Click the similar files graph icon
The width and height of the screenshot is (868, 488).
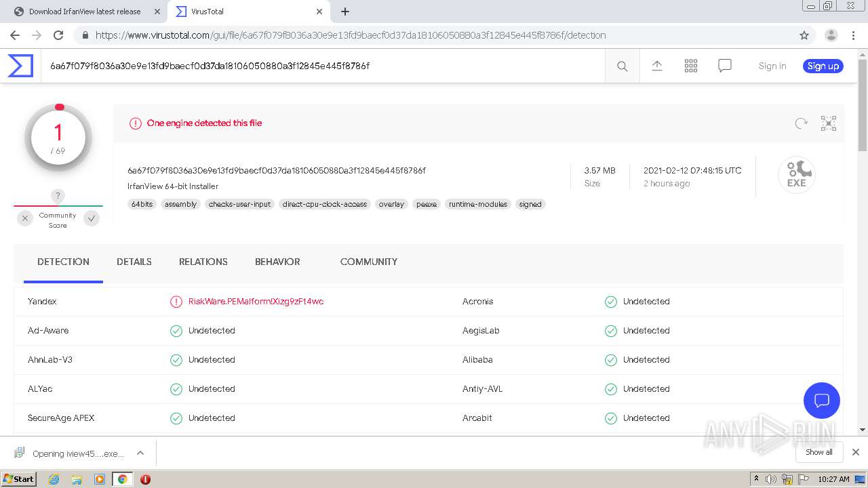pos(829,123)
